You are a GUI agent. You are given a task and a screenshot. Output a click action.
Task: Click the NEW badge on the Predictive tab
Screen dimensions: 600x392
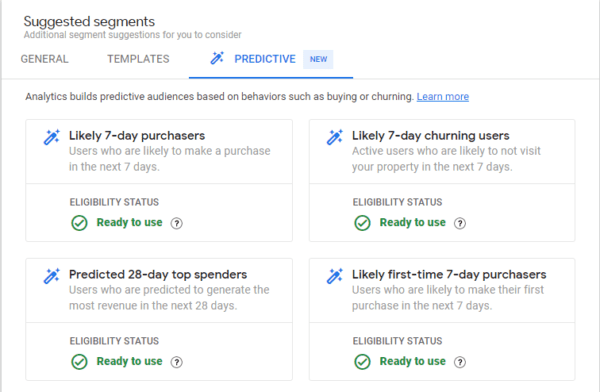pyautogui.click(x=318, y=59)
